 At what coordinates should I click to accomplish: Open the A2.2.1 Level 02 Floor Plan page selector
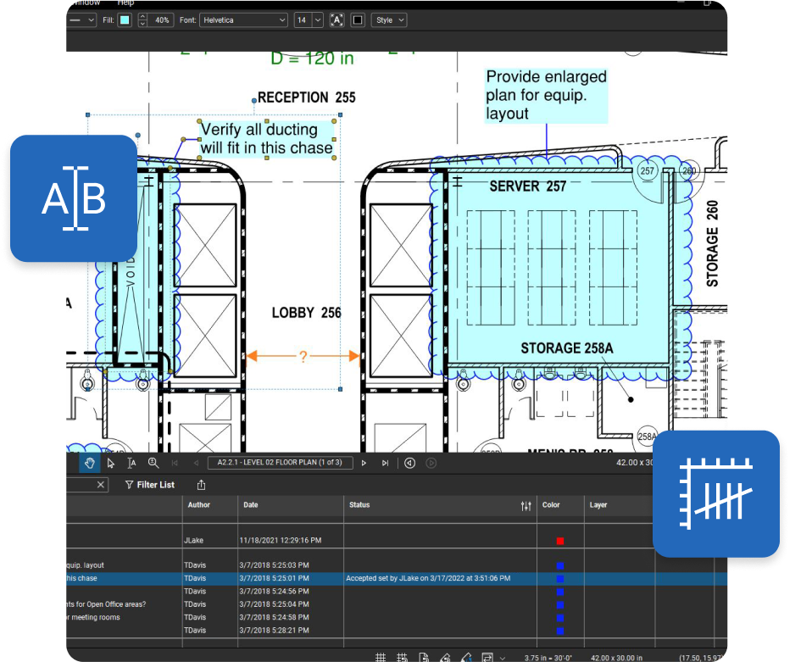click(x=281, y=463)
